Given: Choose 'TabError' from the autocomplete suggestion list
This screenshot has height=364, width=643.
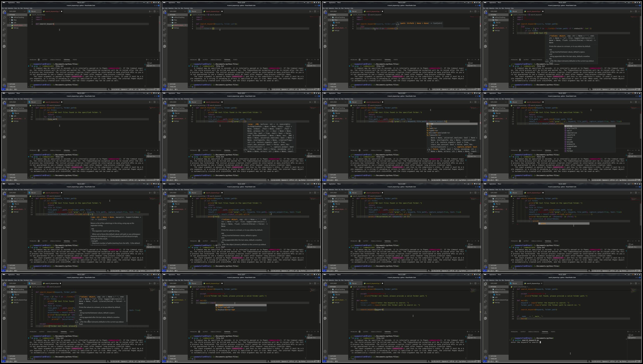Looking at the screenshot, I should [452, 128].
